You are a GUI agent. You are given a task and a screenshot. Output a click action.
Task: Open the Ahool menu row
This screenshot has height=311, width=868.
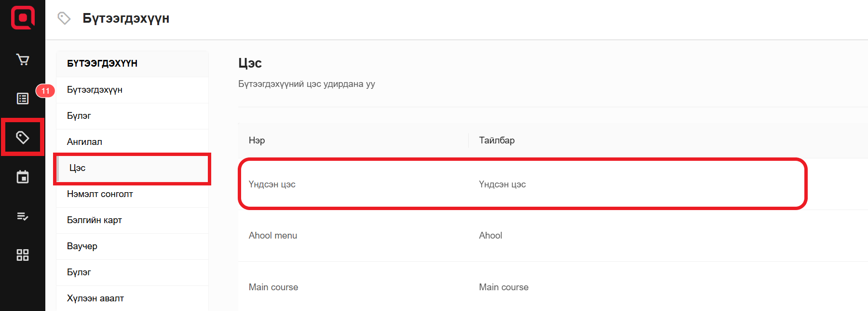click(273, 236)
